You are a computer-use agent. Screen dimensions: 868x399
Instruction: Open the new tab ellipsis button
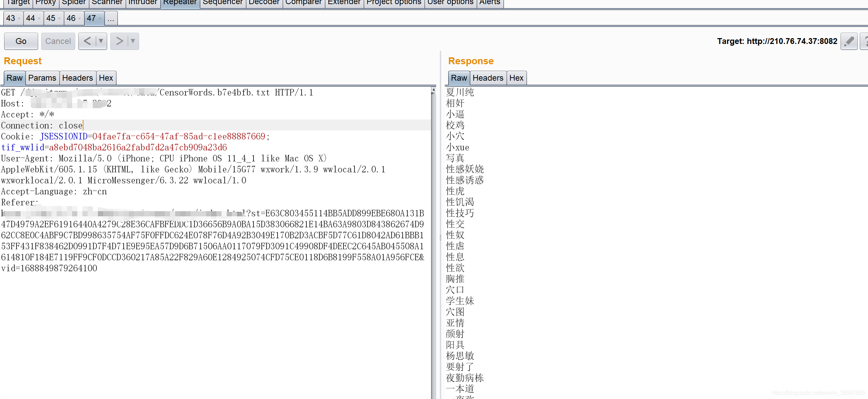pyautogui.click(x=111, y=19)
